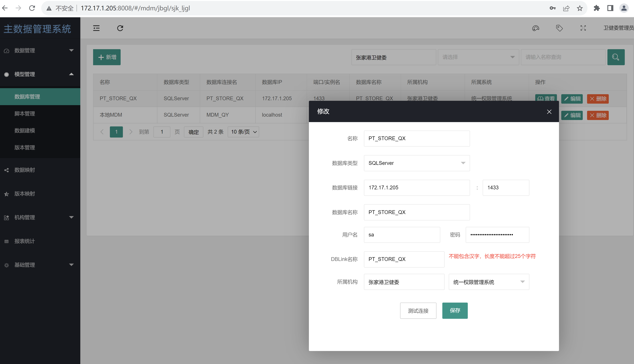Click the 报表统计 table icon in the sidebar

[x=6, y=242]
